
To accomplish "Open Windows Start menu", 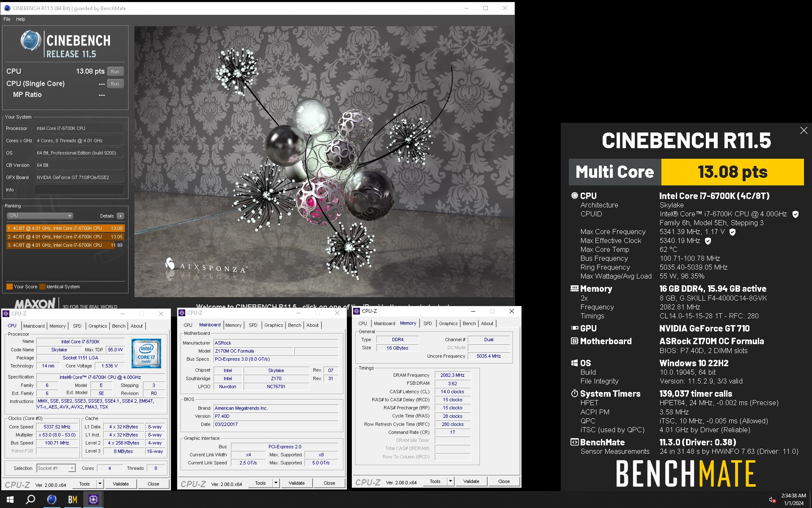I will click(10, 500).
